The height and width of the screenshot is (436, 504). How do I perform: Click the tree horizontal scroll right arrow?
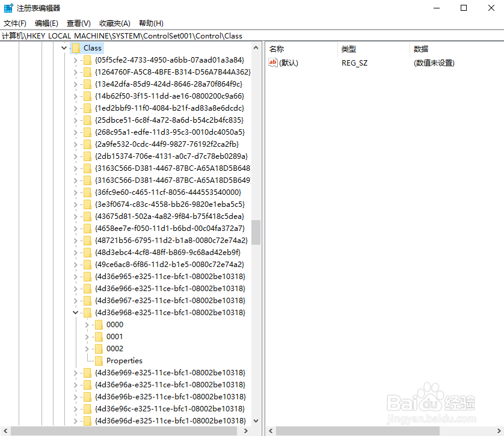[x=246, y=431]
